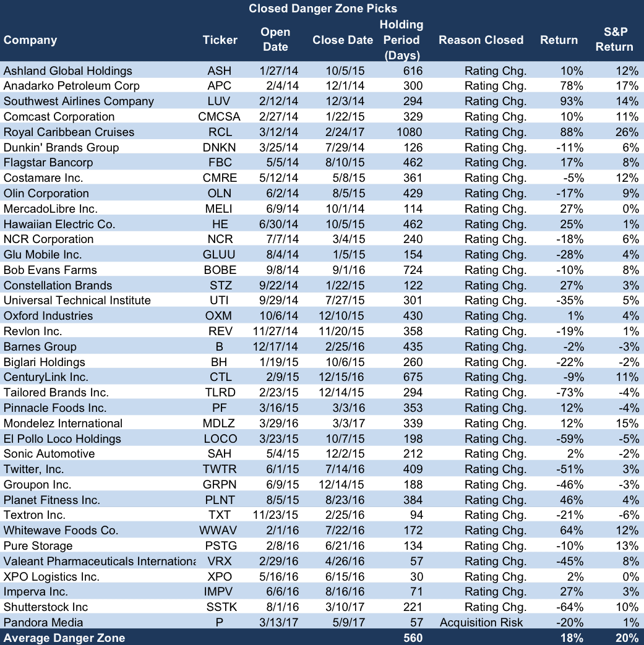Click the 'Groupon Inc.' company cell
The height and width of the screenshot is (645, 644).
pyautogui.click(x=37, y=485)
